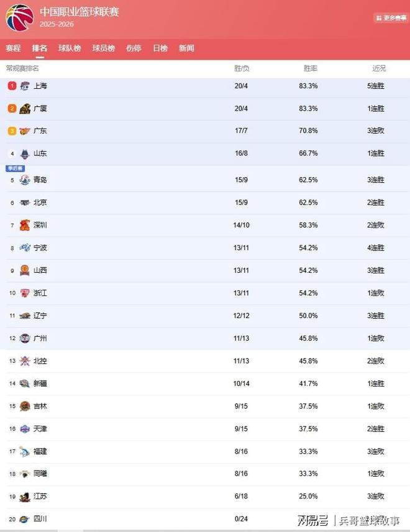Image resolution: width=410 pixels, height=532 pixels.
Task: Click the Liaoning team logo icon
Action: click(x=25, y=316)
